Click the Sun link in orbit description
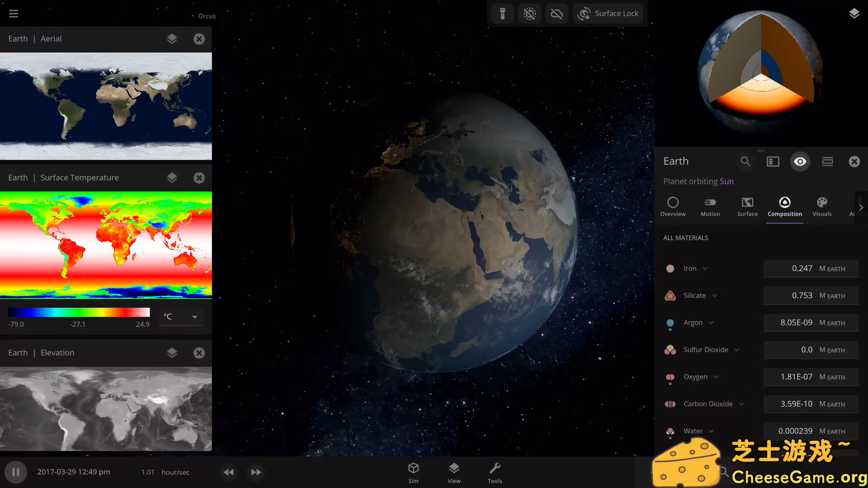Screen dimensions: 868x488 click(726, 181)
